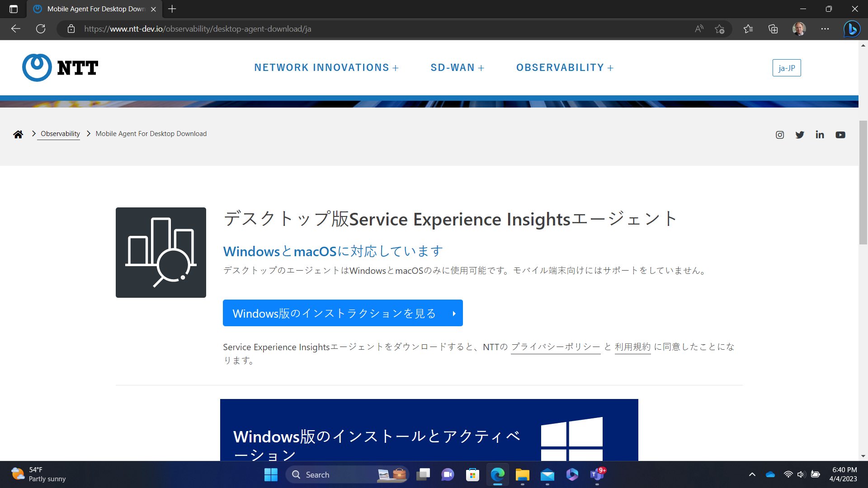Screen dimensions: 868x488
Task: Open the プライバシーポリシー link
Action: pyautogui.click(x=556, y=347)
